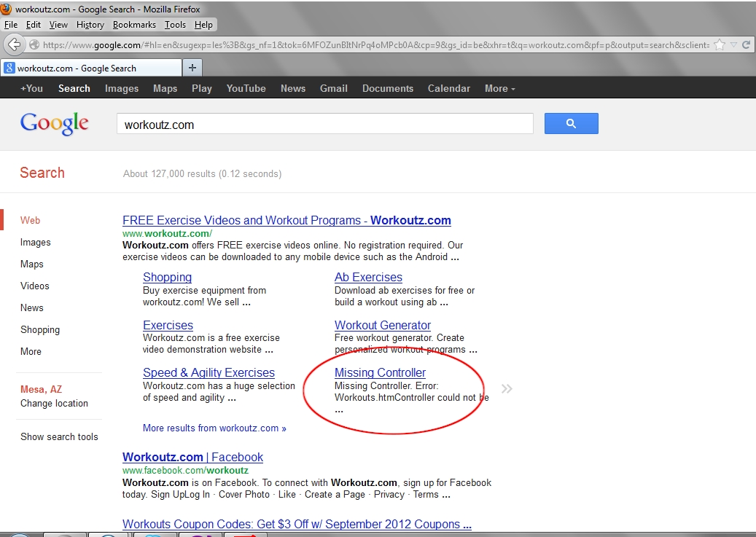The width and height of the screenshot is (756, 537).
Task: Open the Tools menu
Action: [175, 25]
